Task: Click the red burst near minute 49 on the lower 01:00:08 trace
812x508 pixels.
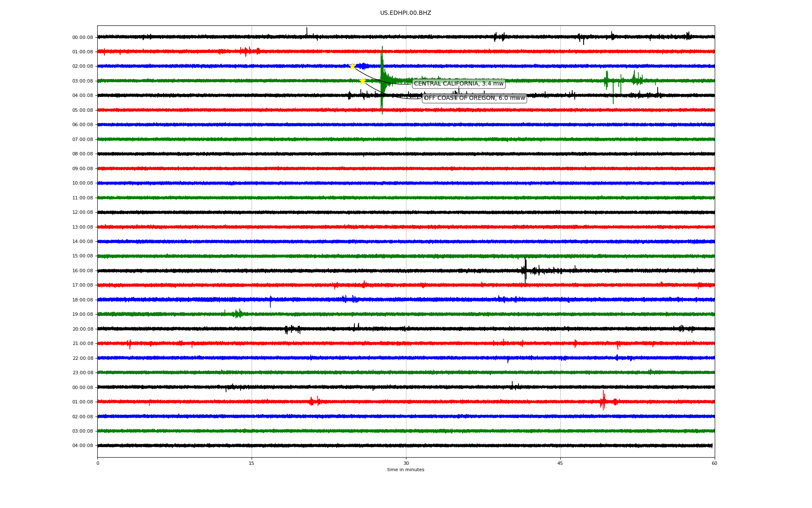Action: click(x=603, y=400)
